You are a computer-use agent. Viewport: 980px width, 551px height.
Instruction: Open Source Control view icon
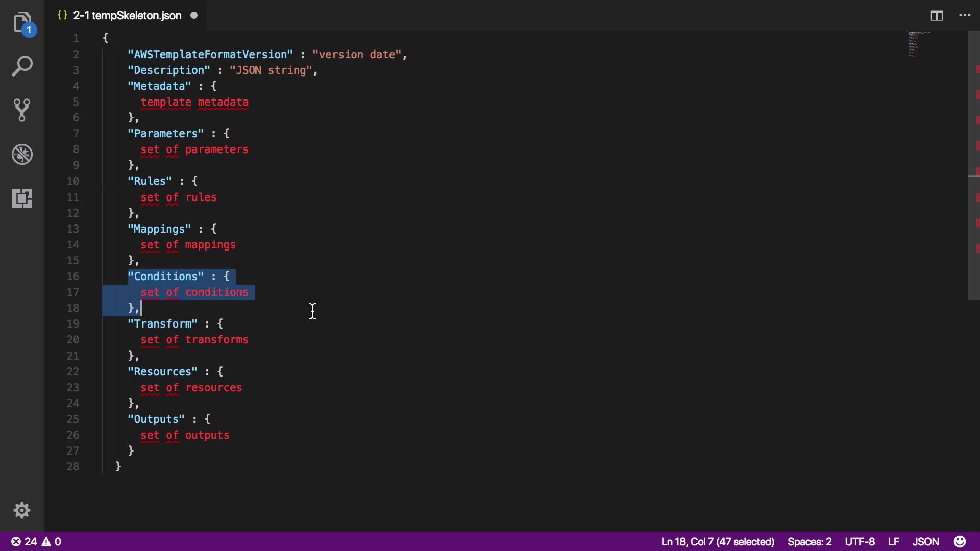click(22, 110)
